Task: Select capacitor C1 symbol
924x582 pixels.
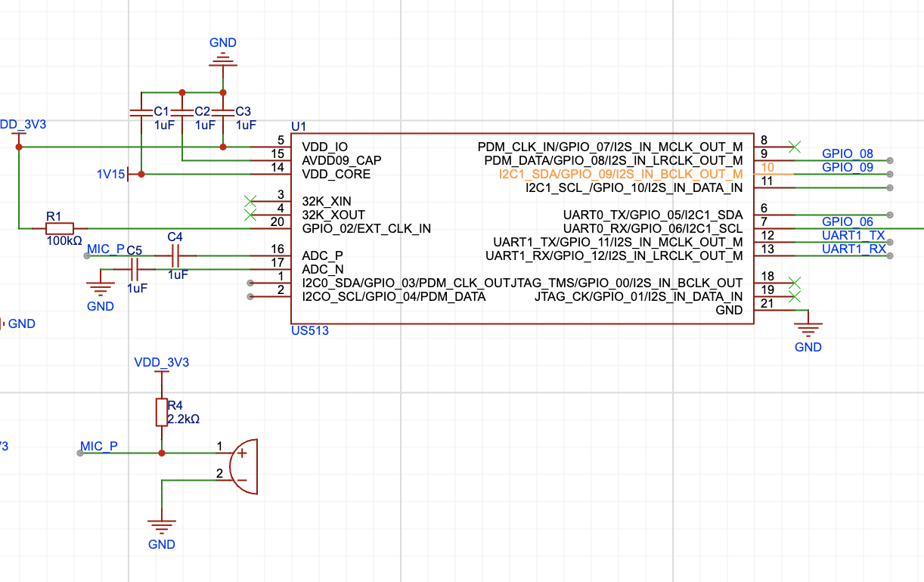Action: 141,112
